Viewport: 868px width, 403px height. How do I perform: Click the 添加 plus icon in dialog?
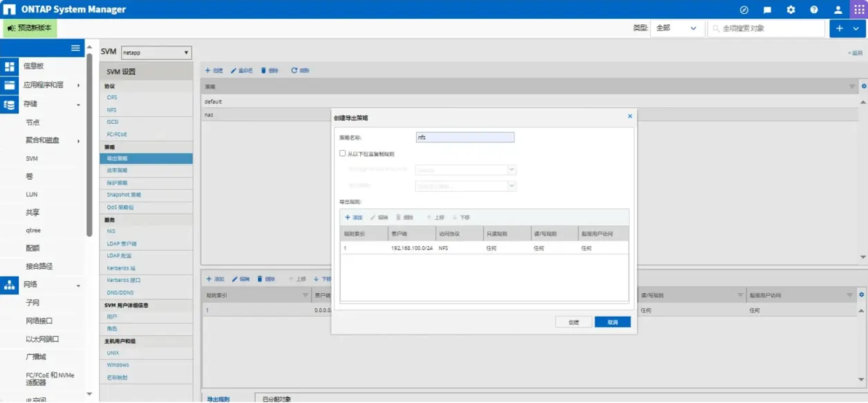coord(348,217)
